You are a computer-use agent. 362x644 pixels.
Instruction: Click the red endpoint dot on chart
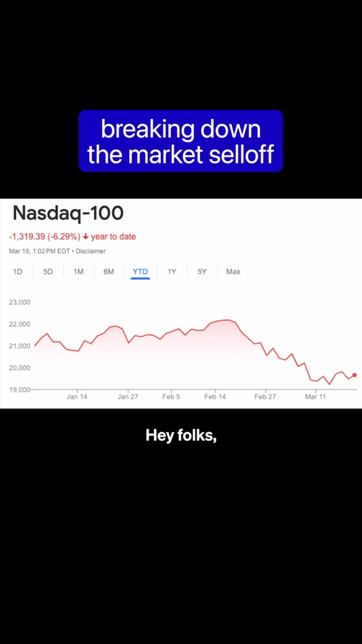[x=355, y=375]
